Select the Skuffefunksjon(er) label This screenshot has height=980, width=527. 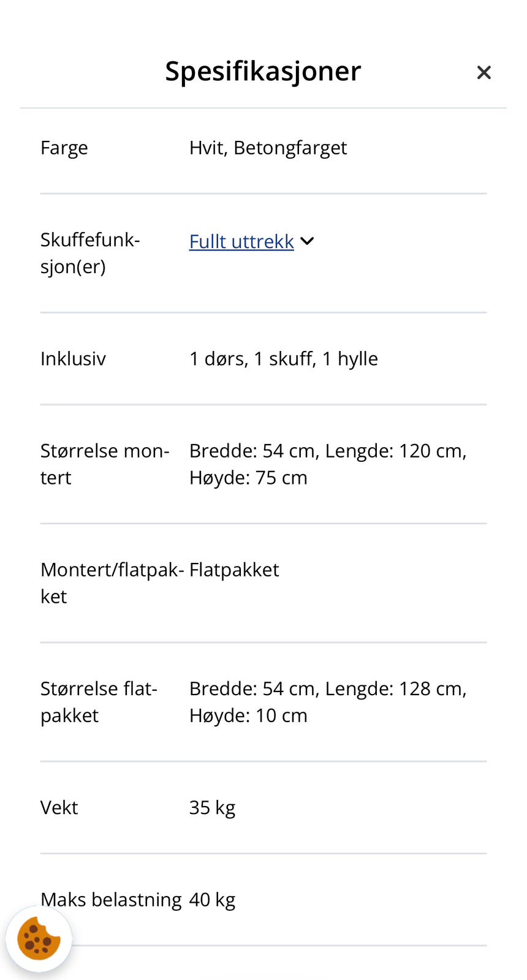90,253
